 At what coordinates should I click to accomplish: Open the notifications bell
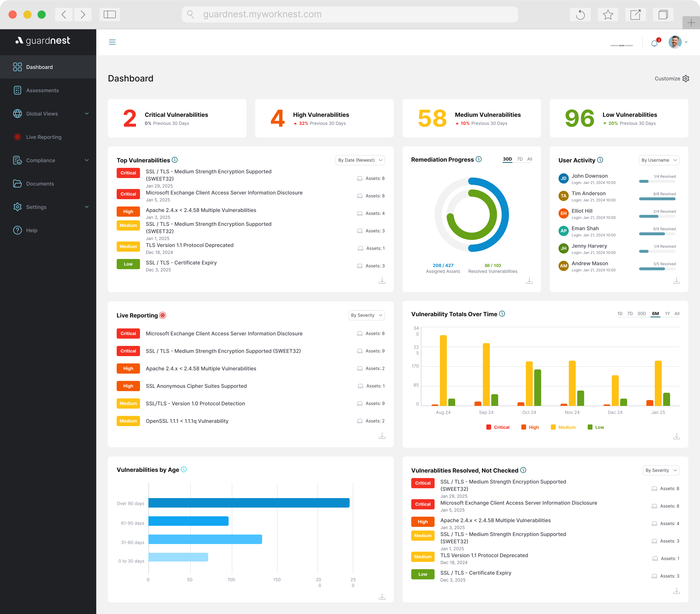[x=654, y=44]
